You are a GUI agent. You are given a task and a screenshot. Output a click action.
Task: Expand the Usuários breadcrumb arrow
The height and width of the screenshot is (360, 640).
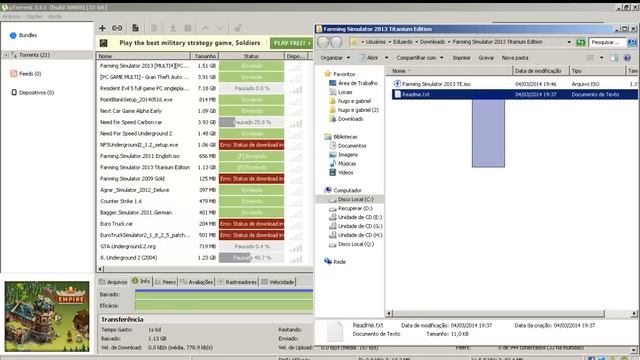[x=389, y=42]
